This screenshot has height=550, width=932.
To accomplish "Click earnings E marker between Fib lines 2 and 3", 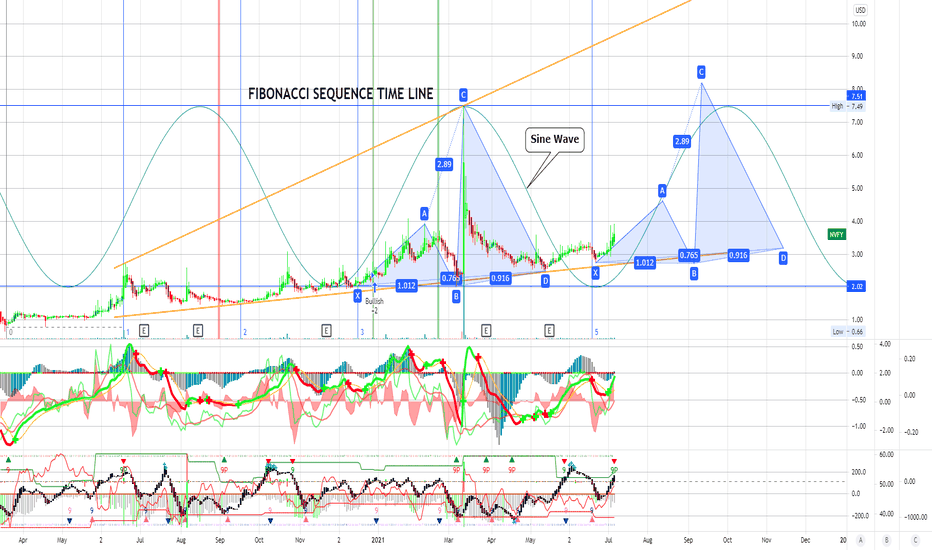I will click(x=326, y=331).
